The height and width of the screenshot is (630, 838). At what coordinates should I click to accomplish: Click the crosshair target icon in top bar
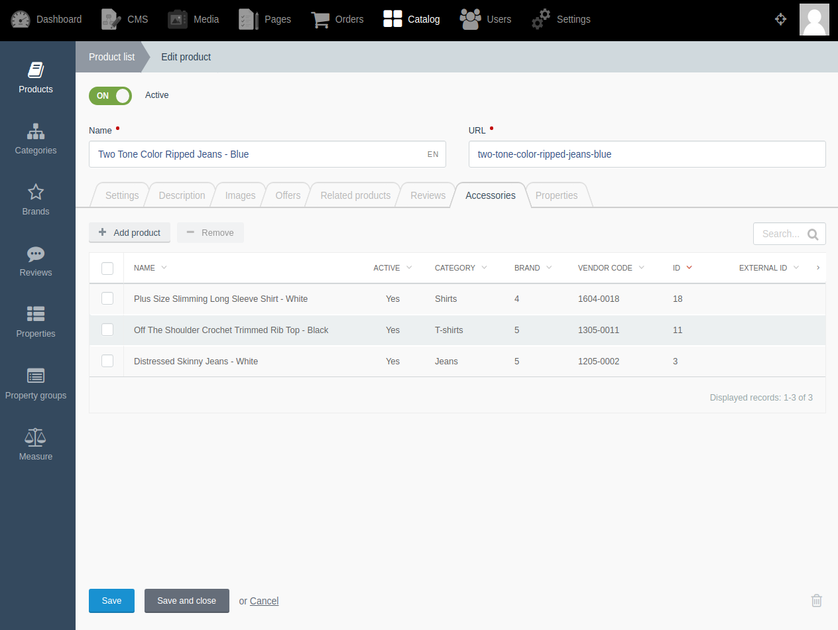(780, 19)
